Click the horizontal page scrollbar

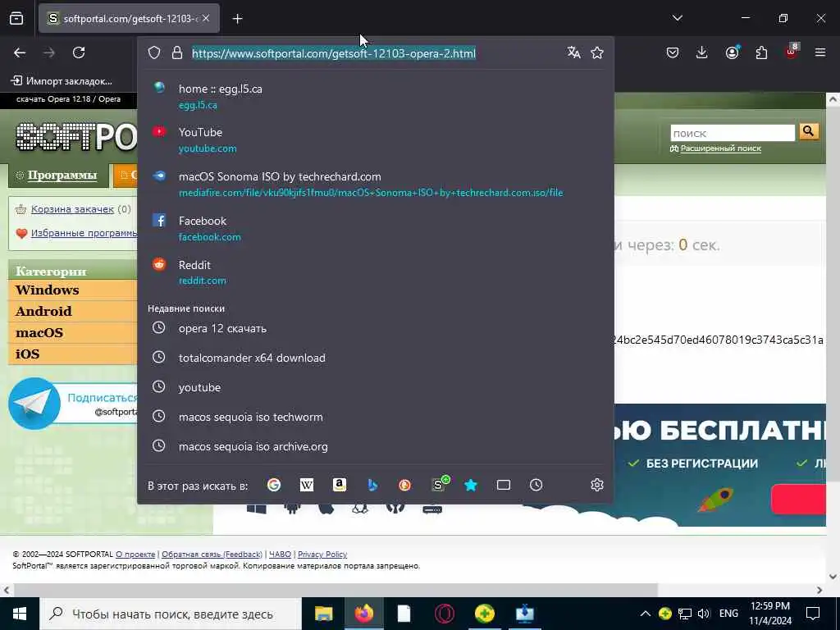(x=336, y=590)
